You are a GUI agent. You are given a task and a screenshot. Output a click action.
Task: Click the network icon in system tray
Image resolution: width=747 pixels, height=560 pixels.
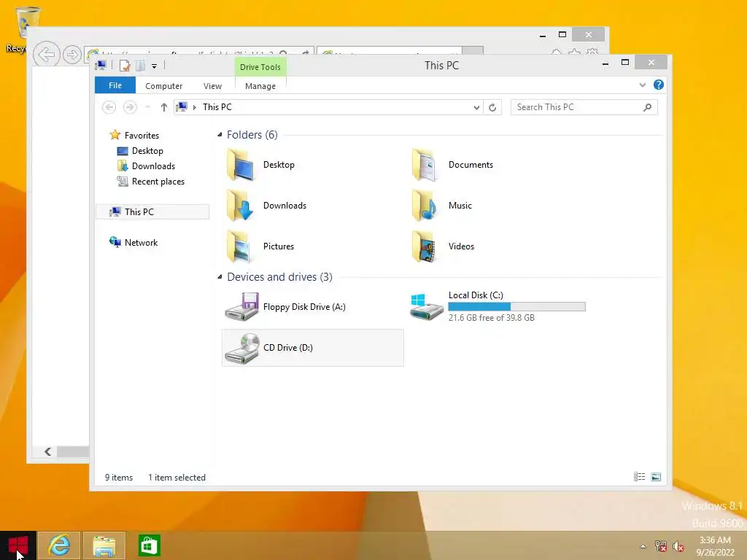pyautogui.click(x=660, y=546)
